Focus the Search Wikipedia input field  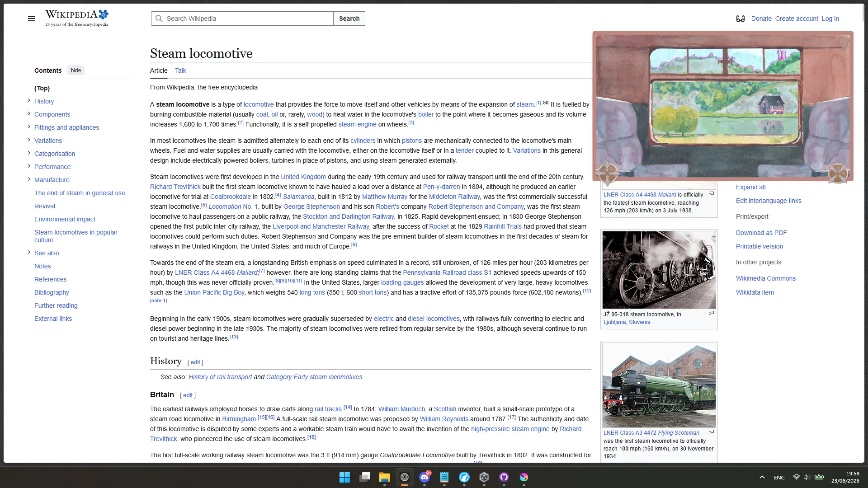[242, 19]
